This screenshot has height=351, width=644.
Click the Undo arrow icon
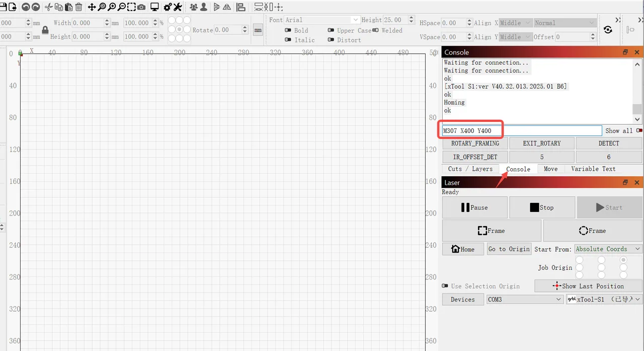(x=26, y=7)
